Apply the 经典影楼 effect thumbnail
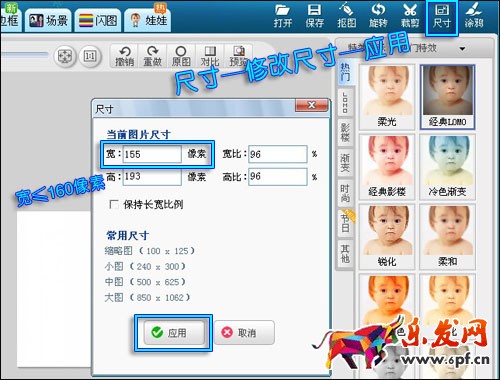The width and height of the screenshot is (500, 380). 387,167
